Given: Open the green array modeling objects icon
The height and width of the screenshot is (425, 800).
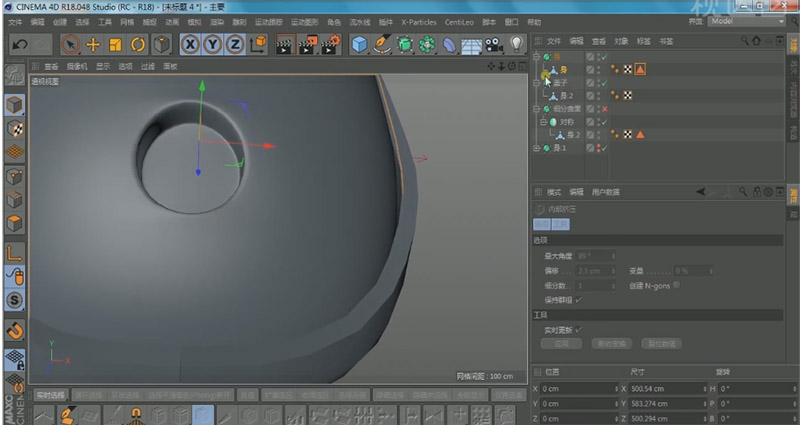Looking at the screenshot, I should [x=427, y=45].
